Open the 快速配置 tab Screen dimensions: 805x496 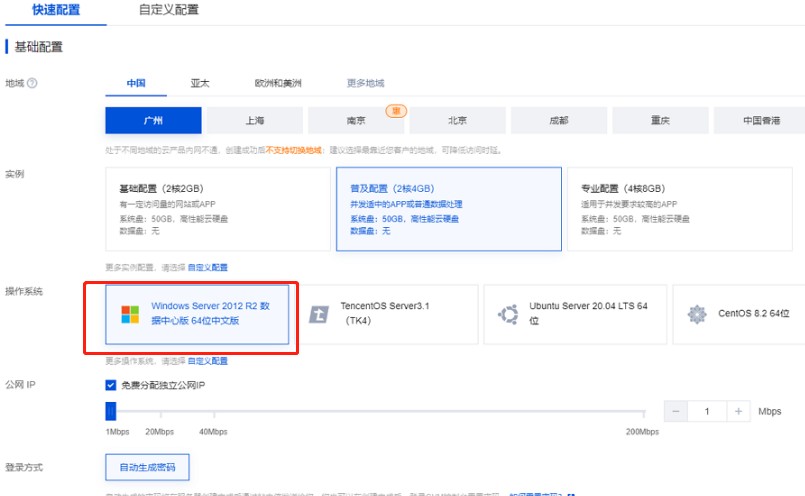coord(56,10)
